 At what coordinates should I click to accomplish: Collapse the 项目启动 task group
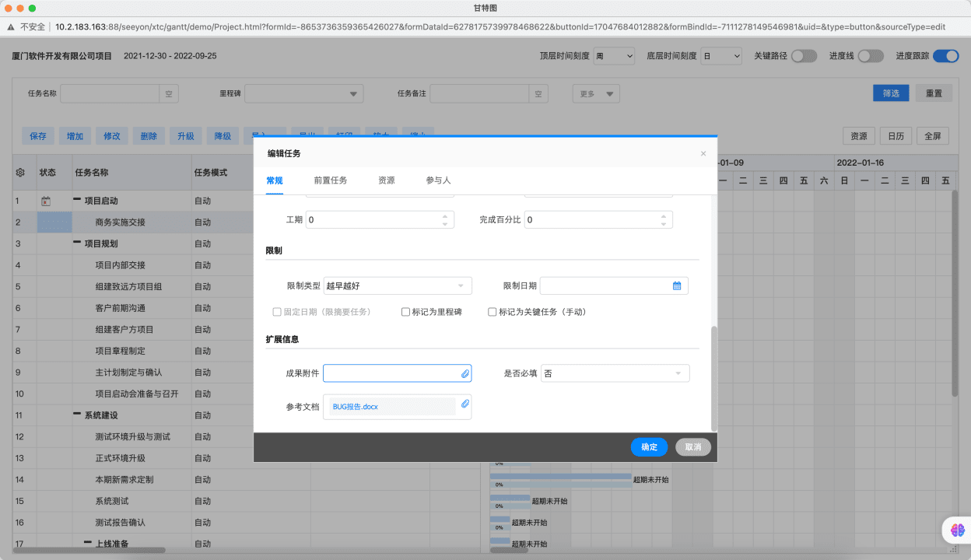coord(77,201)
